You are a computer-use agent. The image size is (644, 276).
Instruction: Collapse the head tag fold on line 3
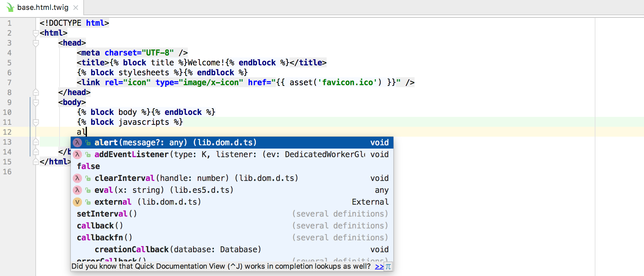click(x=36, y=43)
